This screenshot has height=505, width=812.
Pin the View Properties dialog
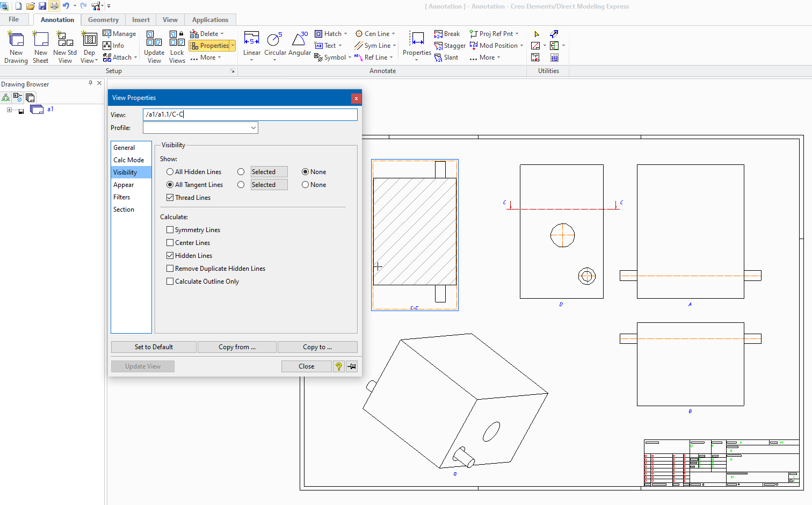pyautogui.click(x=352, y=366)
